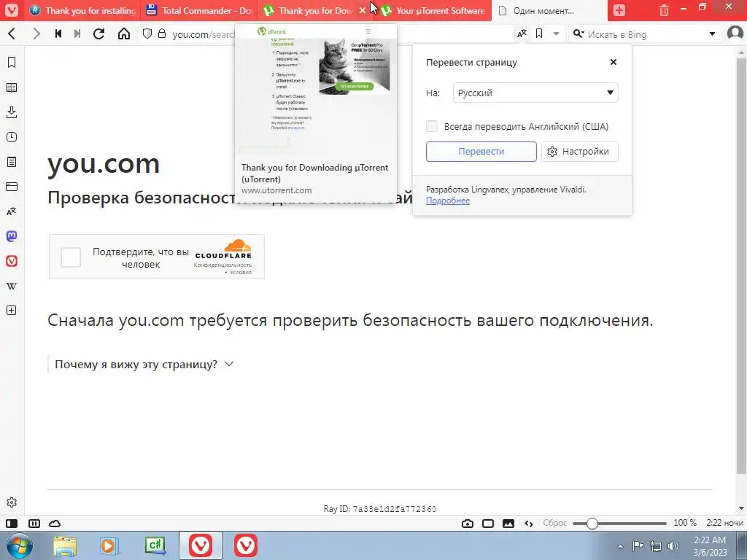Click the sync cloud icon
747x560 pixels.
point(55,524)
